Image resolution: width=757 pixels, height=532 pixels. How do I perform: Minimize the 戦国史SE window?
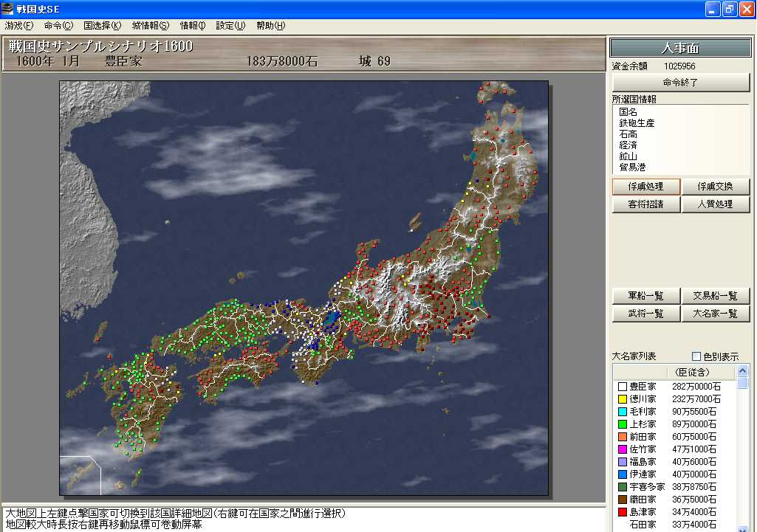click(713, 9)
